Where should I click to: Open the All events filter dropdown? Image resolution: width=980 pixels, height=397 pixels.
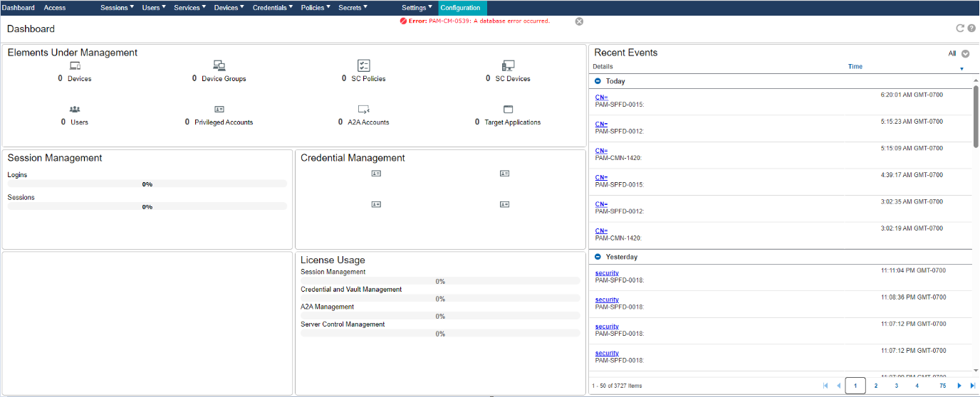[966, 53]
